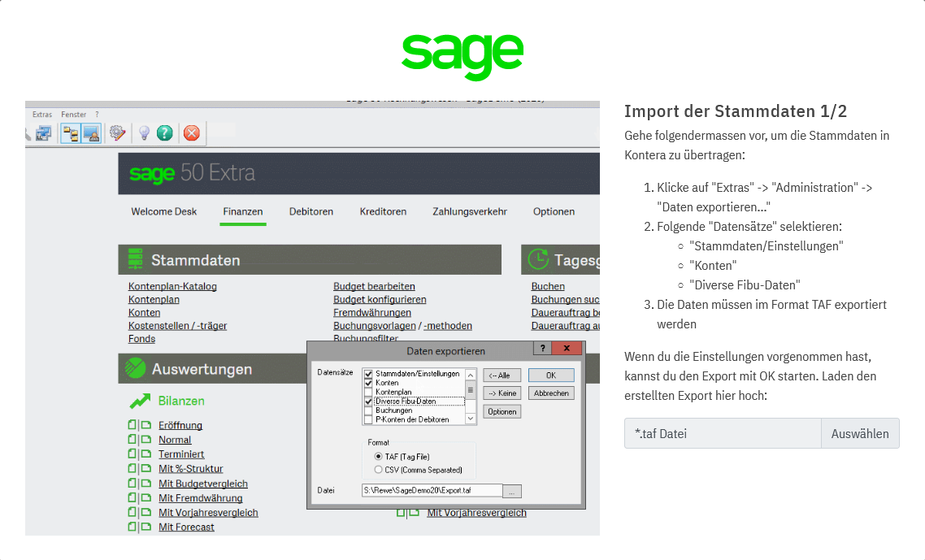Click the Stammdaten section header icon
The width and height of the screenshot is (925, 560).
(135, 259)
